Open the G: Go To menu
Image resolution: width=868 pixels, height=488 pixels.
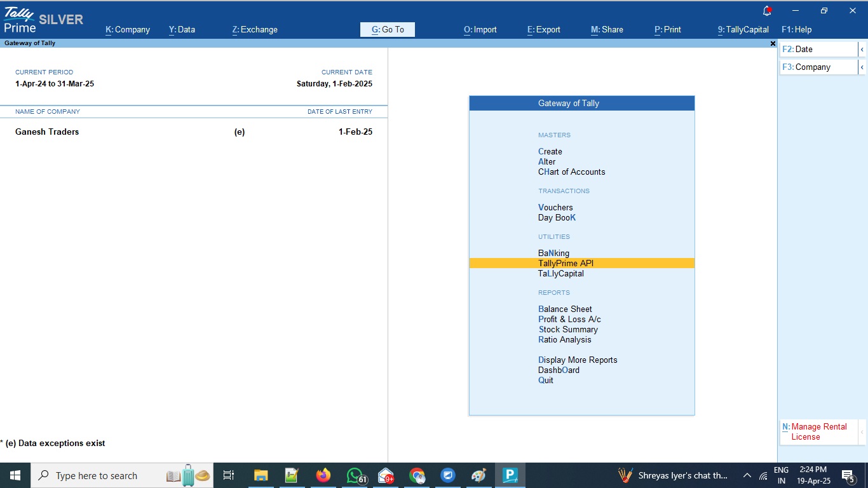[388, 30]
